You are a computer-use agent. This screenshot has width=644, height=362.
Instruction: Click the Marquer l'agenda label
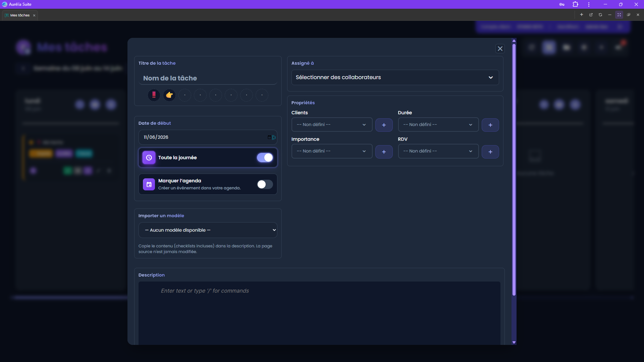(x=180, y=181)
